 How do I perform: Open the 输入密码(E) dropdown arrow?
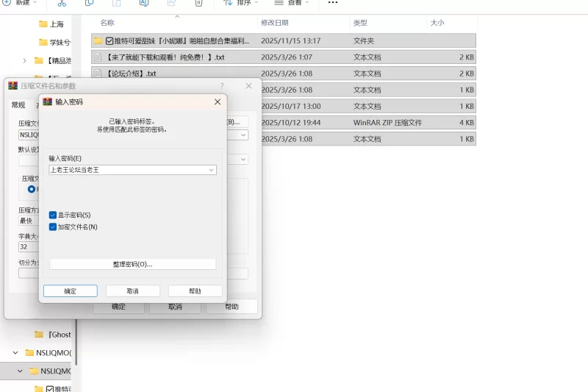[212, 170]
